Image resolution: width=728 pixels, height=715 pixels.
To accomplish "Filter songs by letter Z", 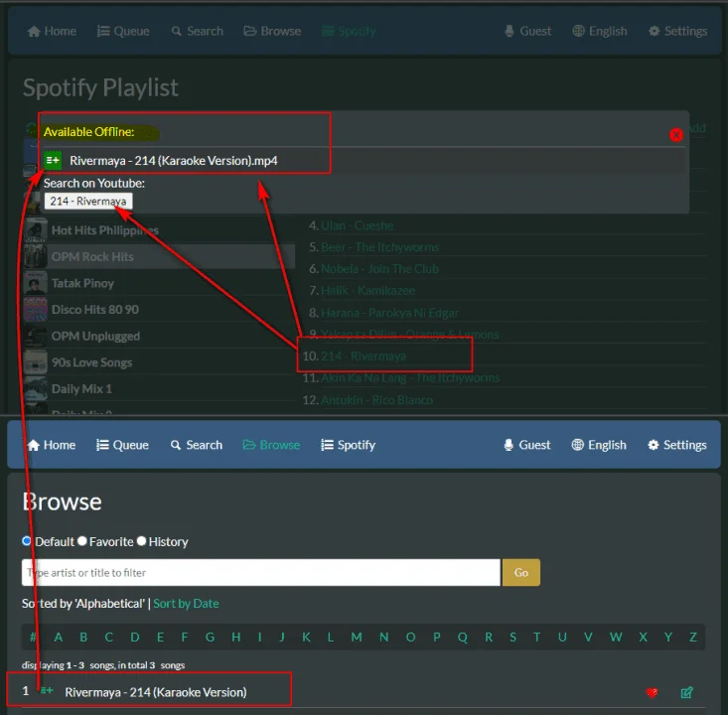I will click(693, 637).
